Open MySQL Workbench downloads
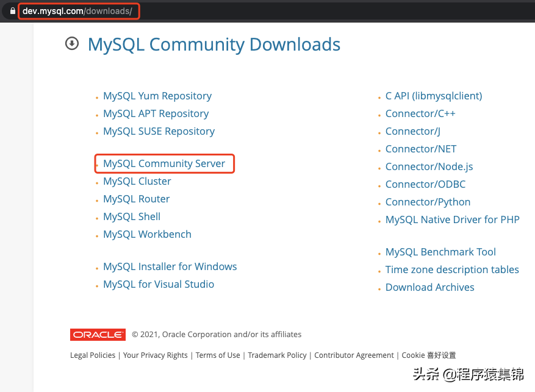Screen dimensions: 535x392 (x=148, y=235)
